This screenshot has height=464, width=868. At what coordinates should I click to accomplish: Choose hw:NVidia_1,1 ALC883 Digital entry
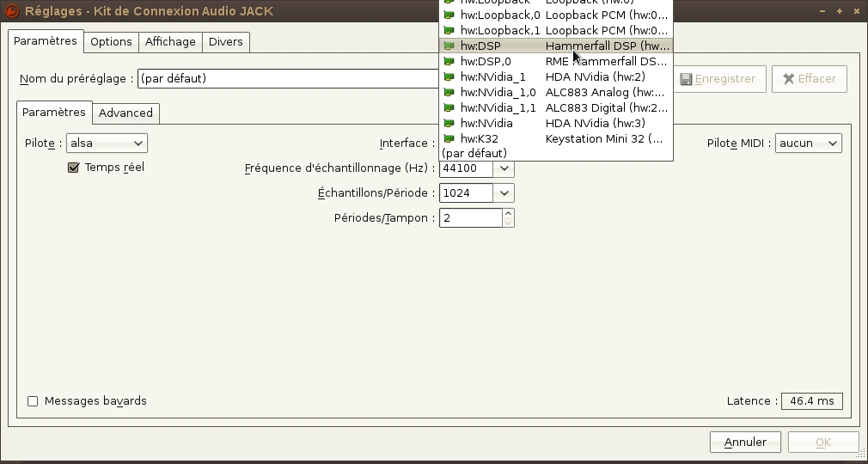point(556,108)
